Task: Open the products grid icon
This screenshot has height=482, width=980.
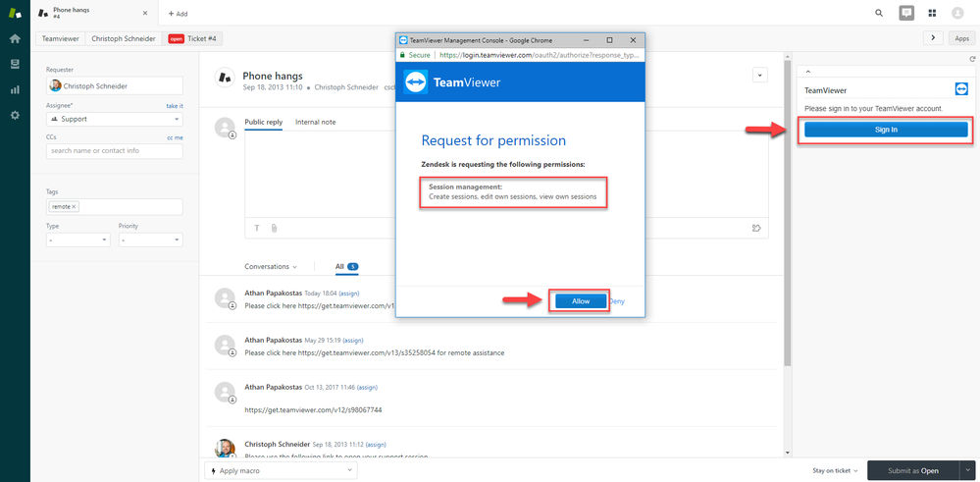Action: point(932,13)
